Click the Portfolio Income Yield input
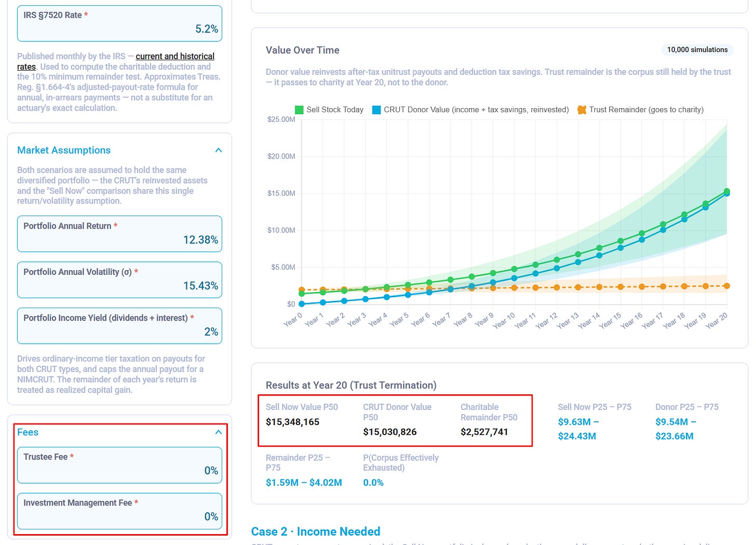 119,326
